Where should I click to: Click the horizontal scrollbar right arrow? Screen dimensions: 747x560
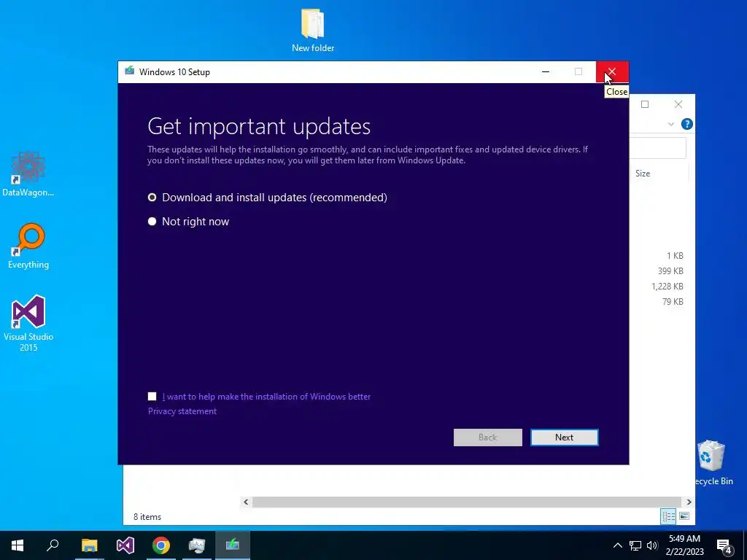(x=689, y=502)
